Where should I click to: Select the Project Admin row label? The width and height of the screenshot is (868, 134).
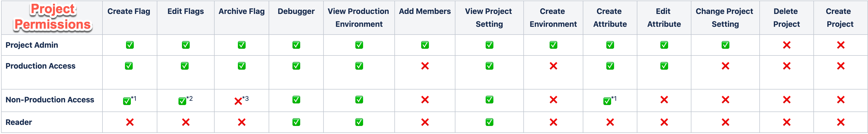(32, 45)
